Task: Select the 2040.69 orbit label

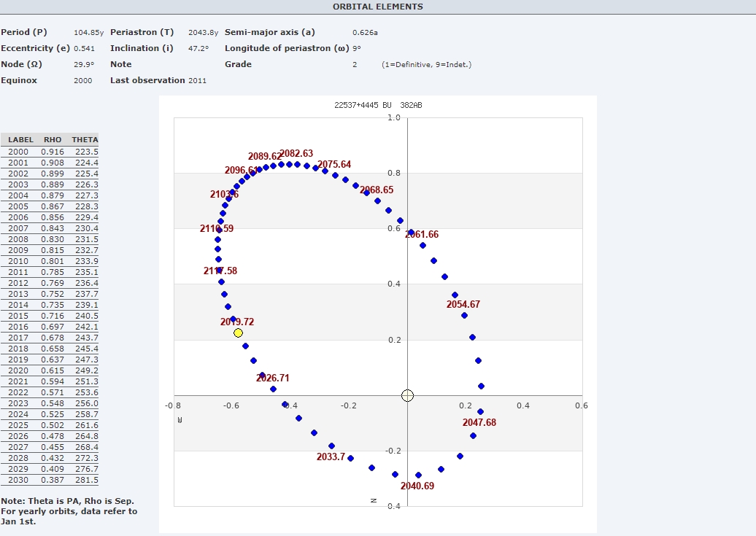Action: coord(417,486)
